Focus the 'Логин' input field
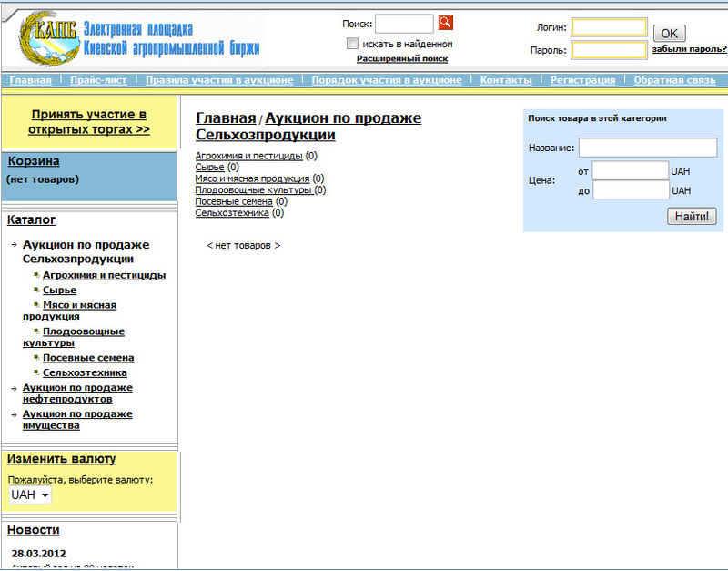This screenshot has width=728, height=571. click(x=609, y=28)
